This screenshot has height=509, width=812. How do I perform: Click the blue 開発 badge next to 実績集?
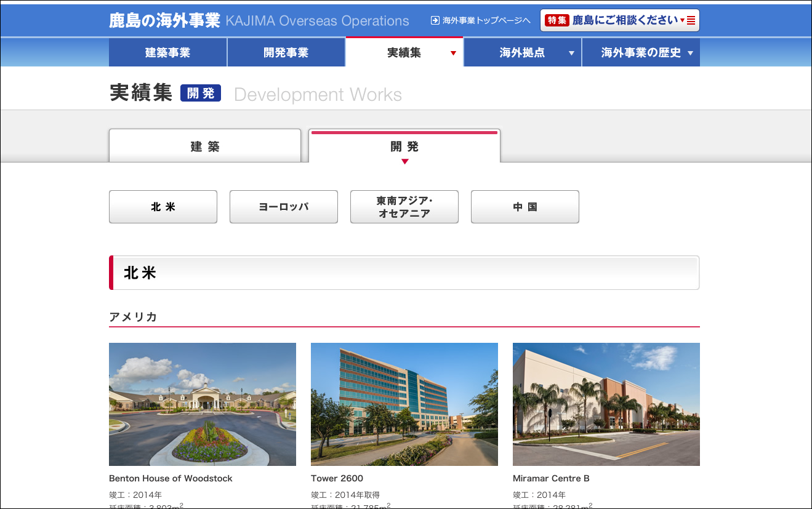tap(201, 93)
